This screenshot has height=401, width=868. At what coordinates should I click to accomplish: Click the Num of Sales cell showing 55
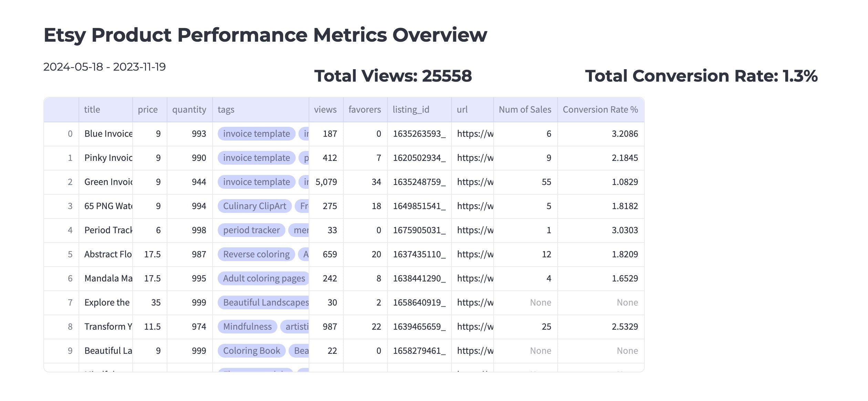[526, 182]
